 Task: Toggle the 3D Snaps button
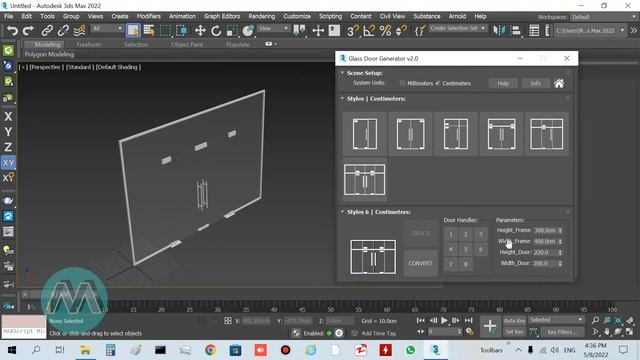click(353, 31)
